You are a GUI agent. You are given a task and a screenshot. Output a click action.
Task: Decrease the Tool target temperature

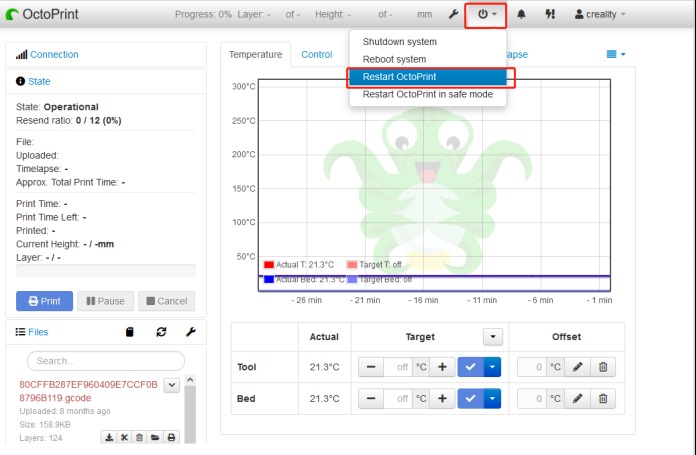click(x=371, y=367)
